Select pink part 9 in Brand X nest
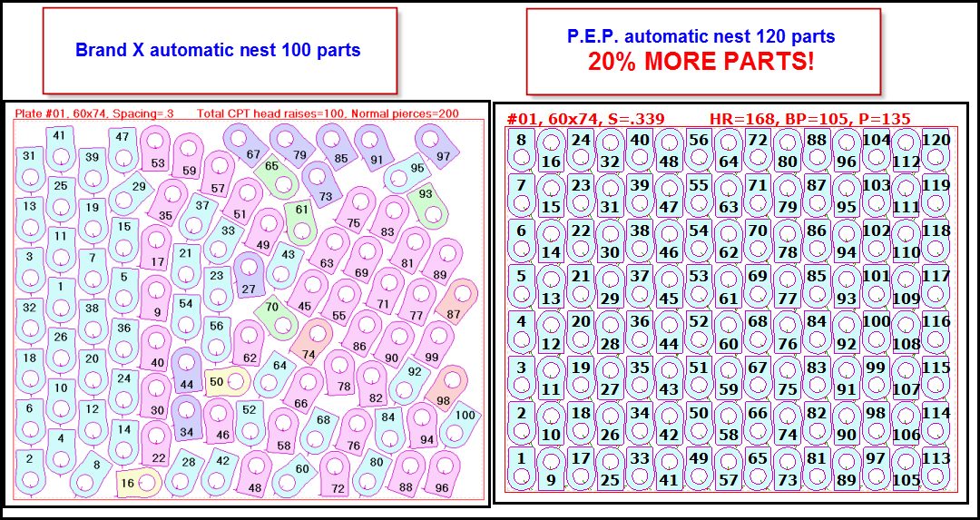980x520 pixels. pos(155,299)
